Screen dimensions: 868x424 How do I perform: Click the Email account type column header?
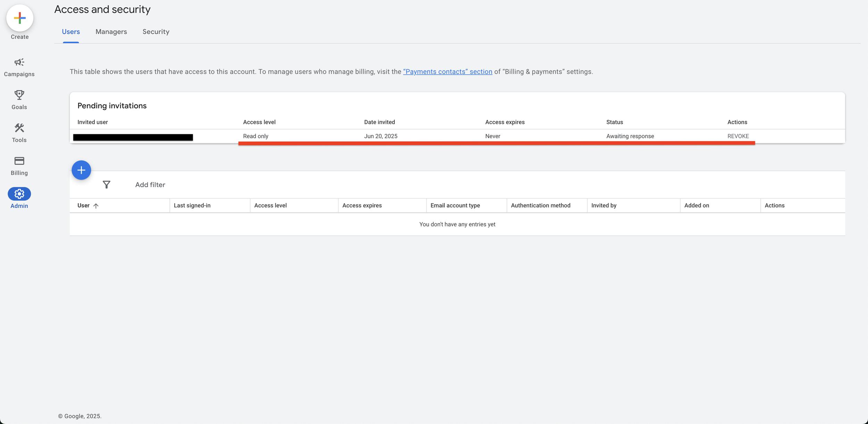coord(455,205)
